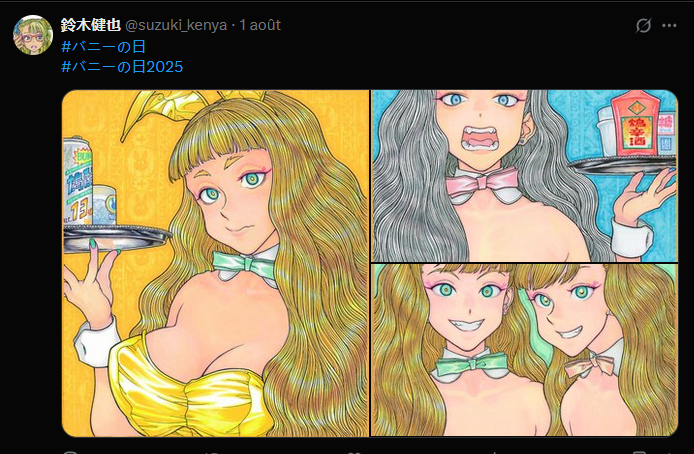Open the @suzuki_kenya handle link
The image size is (694, 454).
click(x=175, y=25)
